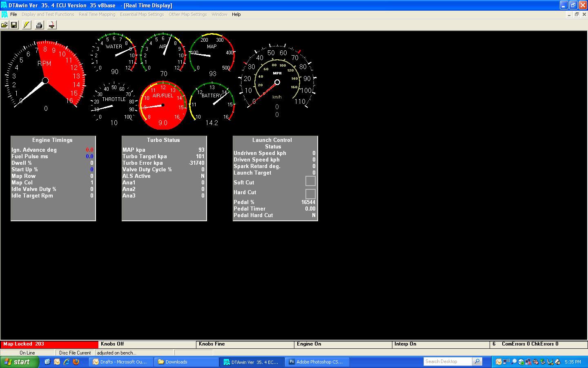
Task: Click the Search Desktop input field
Action: 447,361
